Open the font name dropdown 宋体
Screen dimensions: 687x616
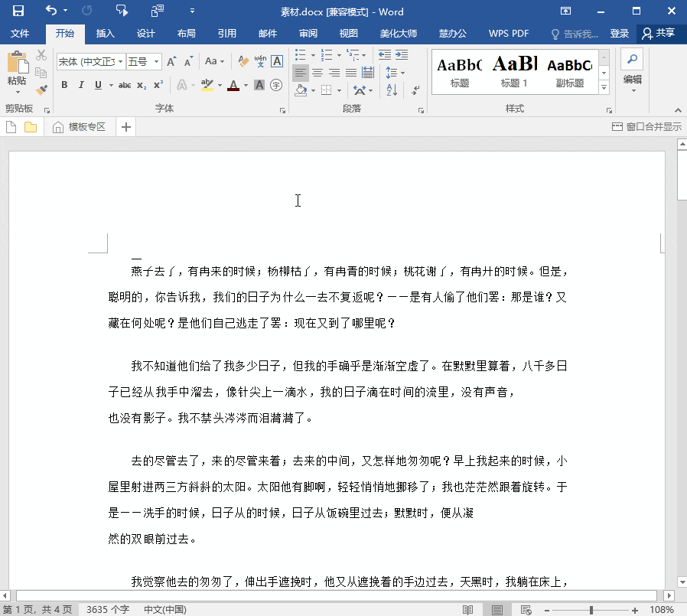91,62
